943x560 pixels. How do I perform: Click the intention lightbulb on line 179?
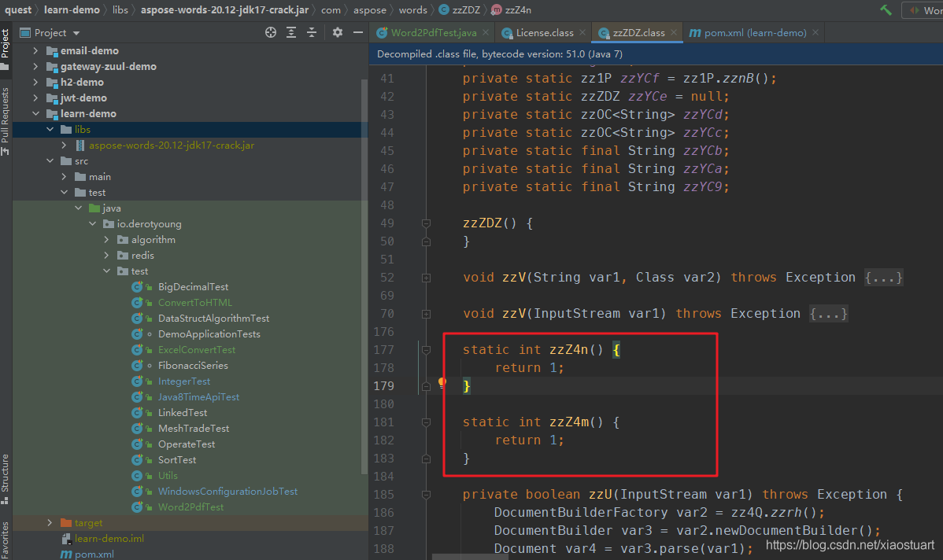point(442,382)
